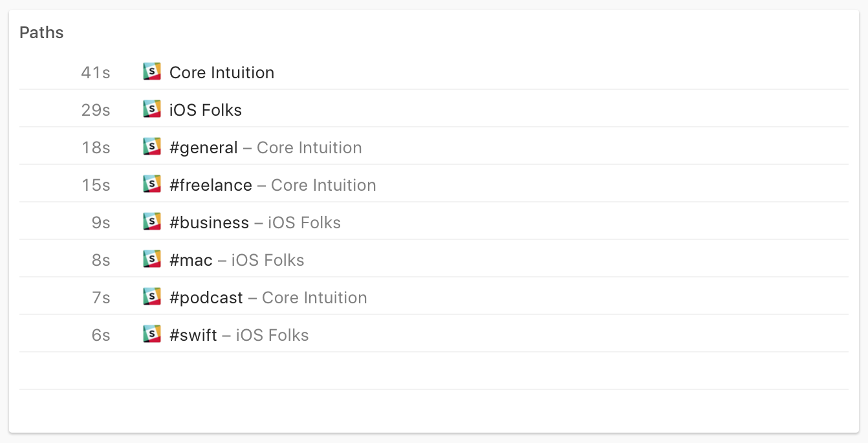Click the 41s duration value
Viewport: 868px width, 443px height.
[x=96, y=72]
